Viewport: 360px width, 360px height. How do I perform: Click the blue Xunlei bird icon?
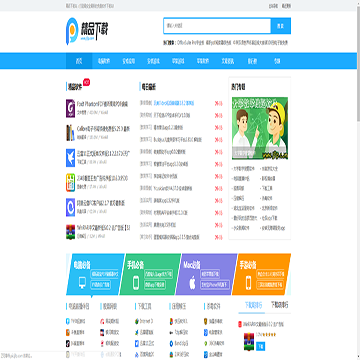coord(70,157)
